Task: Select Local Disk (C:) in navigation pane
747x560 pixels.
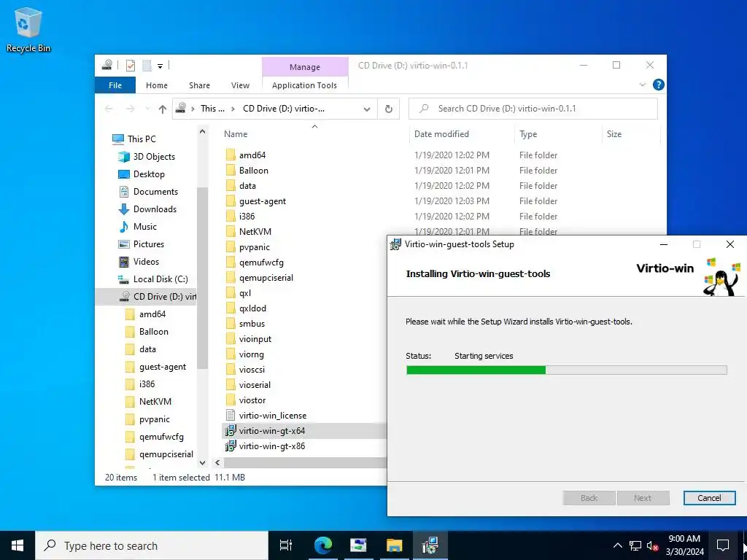Action: tap(160, 279)
